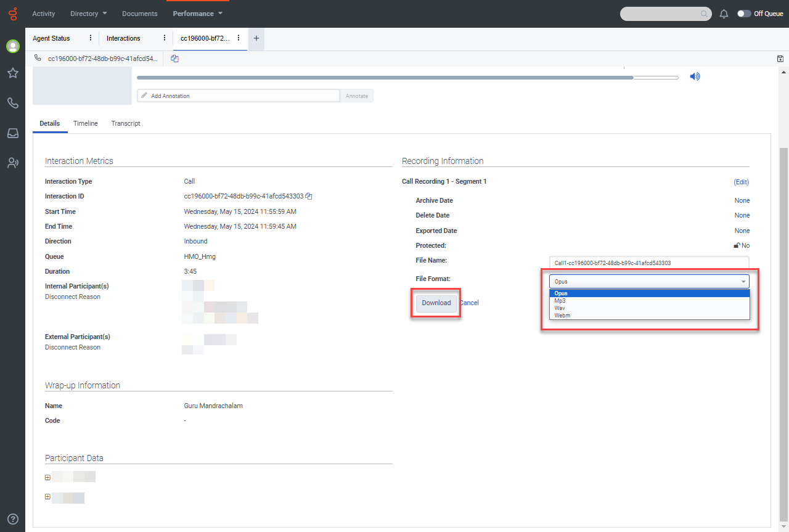Viewport: 789px width, 532px height.
Task: Open the Performance dropdown menu
Action: point(197,14)
